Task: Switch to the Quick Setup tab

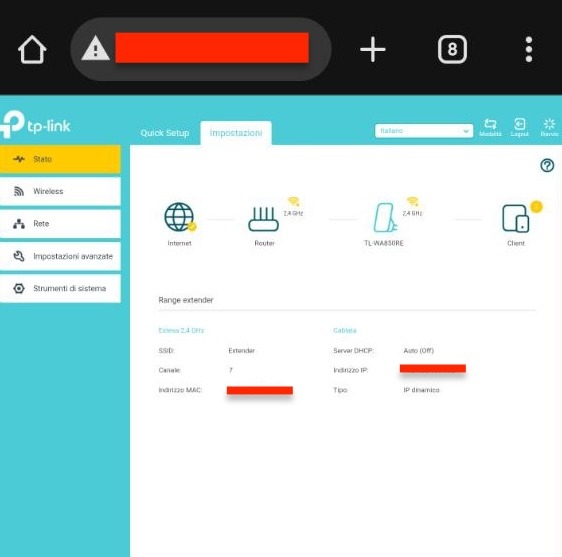Action: (165, 133)
